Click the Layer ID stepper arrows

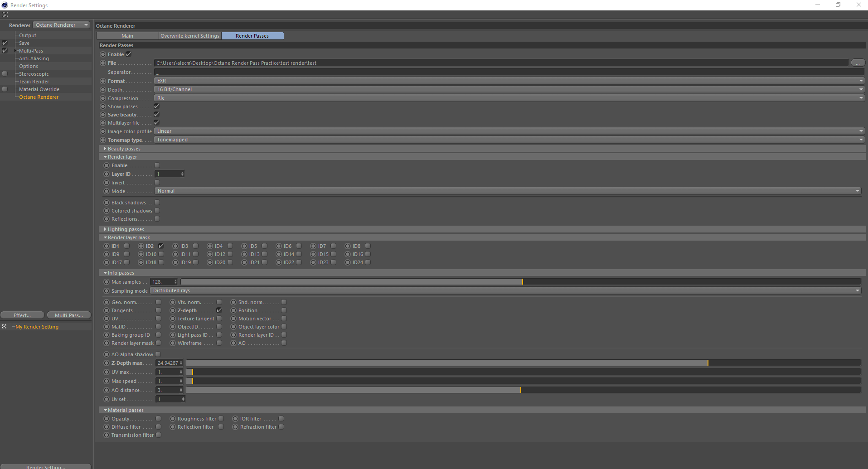pos(182,174)
